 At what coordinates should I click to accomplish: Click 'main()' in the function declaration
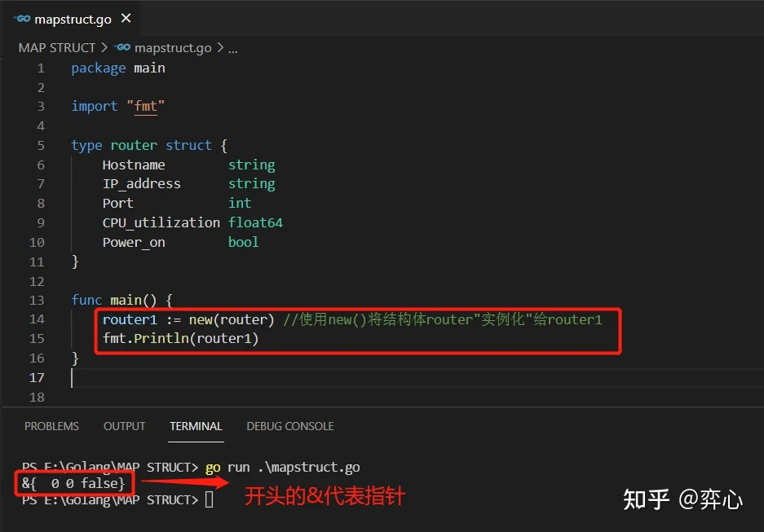pyautogui.click(x=134, y=301)
